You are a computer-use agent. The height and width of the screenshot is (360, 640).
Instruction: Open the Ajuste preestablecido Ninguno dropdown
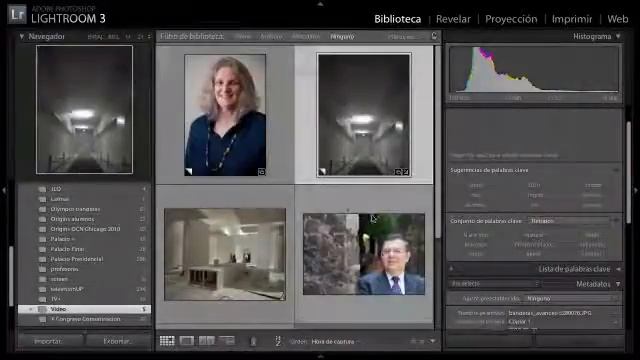pyautogui.click(x=571, y=298)
